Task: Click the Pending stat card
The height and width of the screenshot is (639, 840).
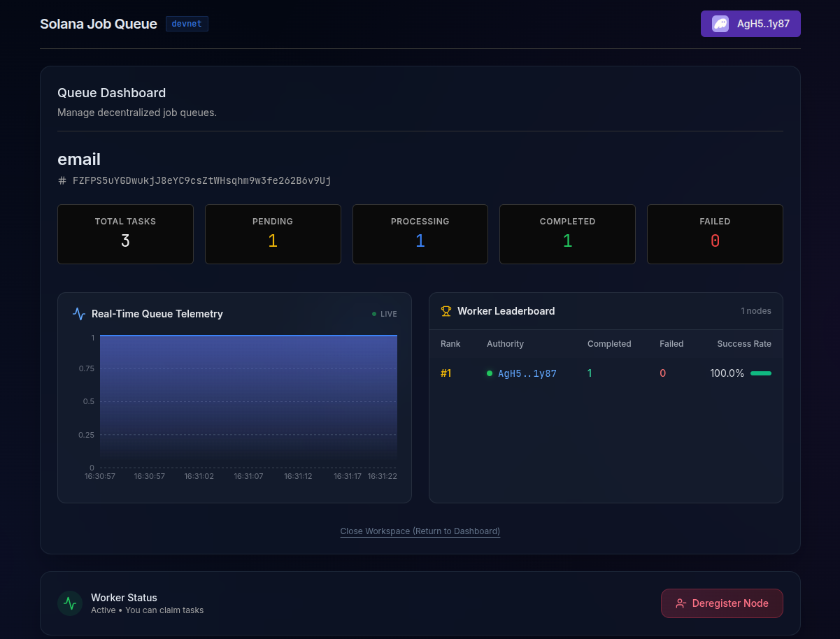Action: (x=273, y=234)
